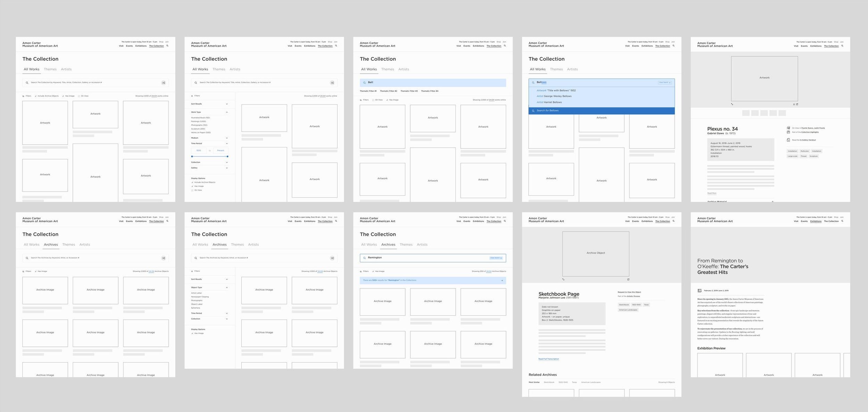868x412 pixels.
Task: Click Request to View this Object
Action: [629, 292]
